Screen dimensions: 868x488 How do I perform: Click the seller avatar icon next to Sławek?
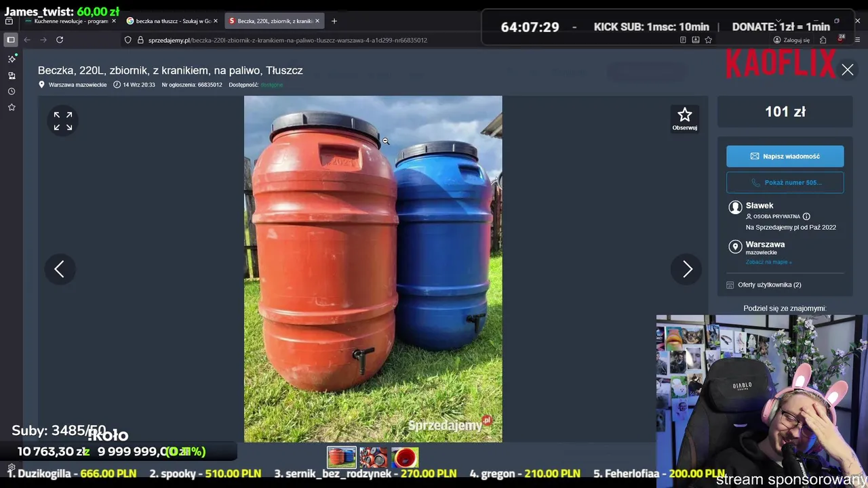pos(735,207)
